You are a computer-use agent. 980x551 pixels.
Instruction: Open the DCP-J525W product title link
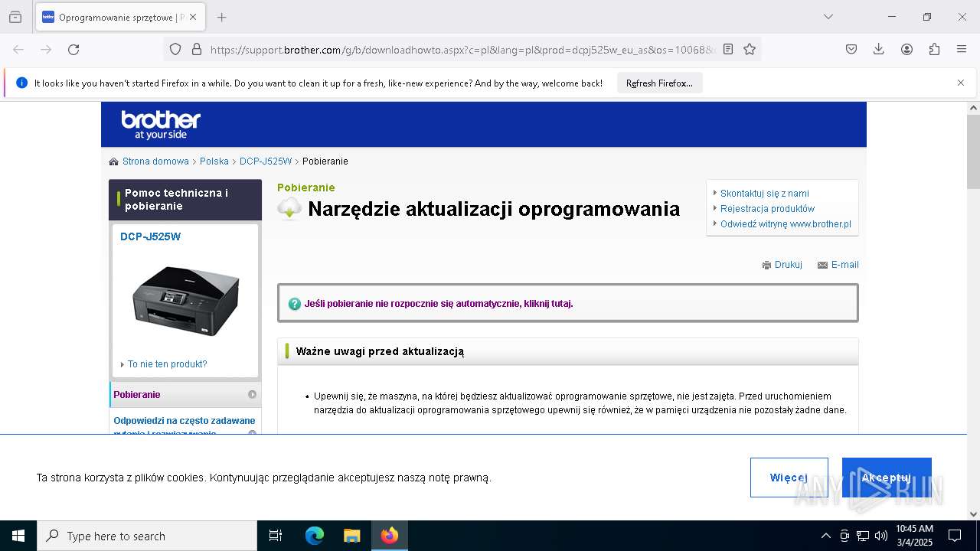150,236
